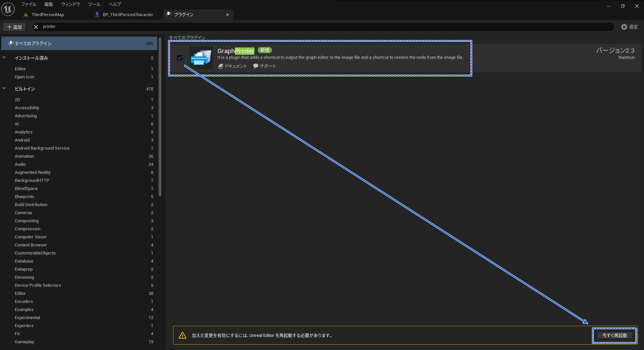The image size is (644, 350).
Task: Clear the search field with X icon
Action: coord(36,27)
